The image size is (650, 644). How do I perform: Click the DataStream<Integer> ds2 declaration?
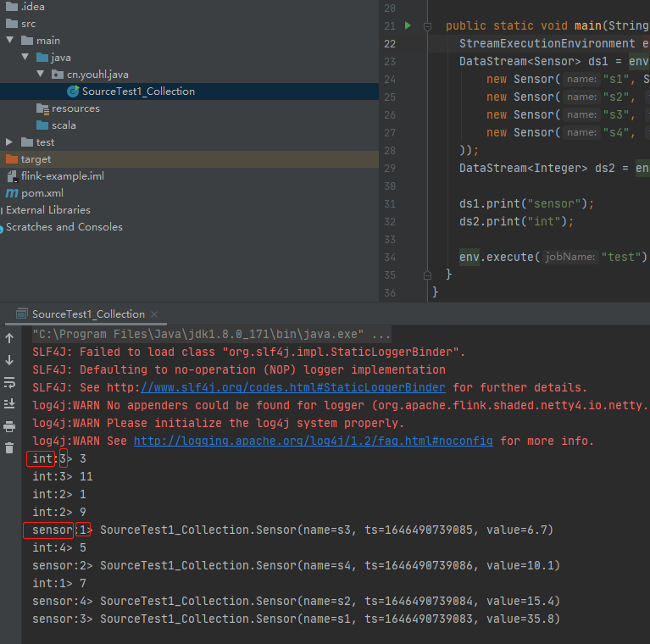[x=554, y=169]
